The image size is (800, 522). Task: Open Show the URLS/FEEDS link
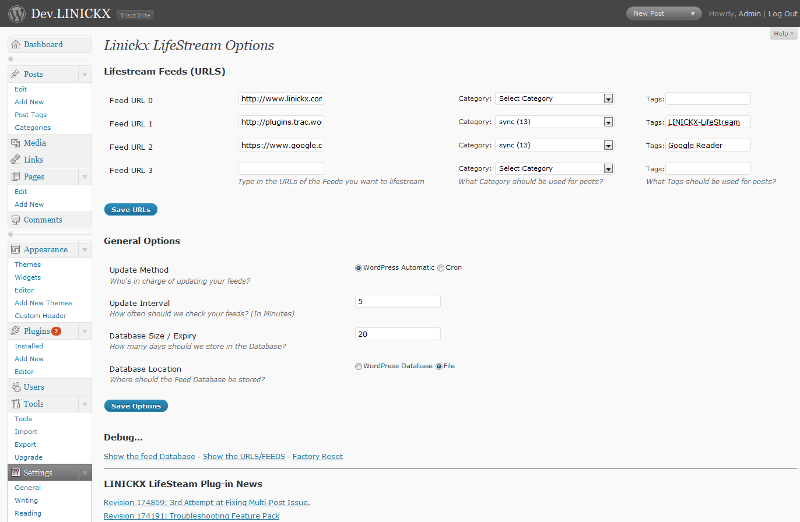(x=244, y=456)
